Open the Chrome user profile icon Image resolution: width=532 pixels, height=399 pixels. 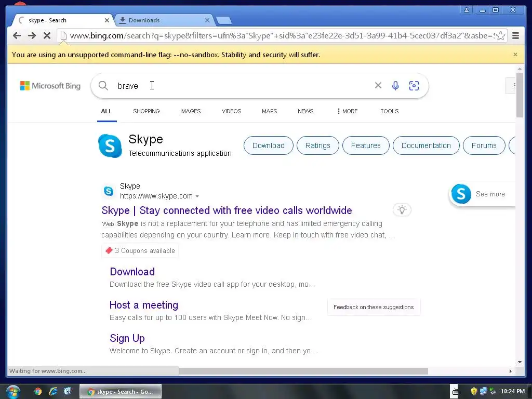(x=467, y=10)
